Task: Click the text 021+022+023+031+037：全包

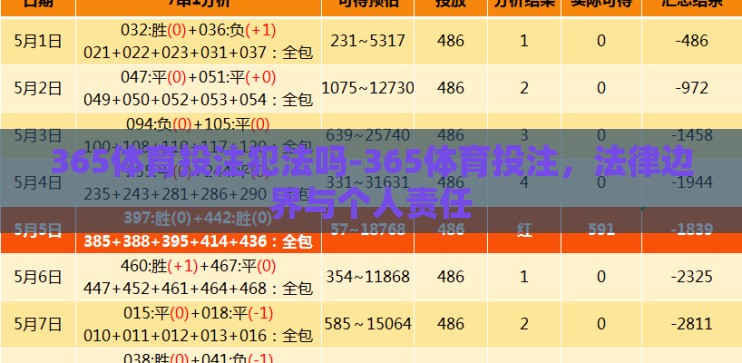Action: tap(198, 53)
